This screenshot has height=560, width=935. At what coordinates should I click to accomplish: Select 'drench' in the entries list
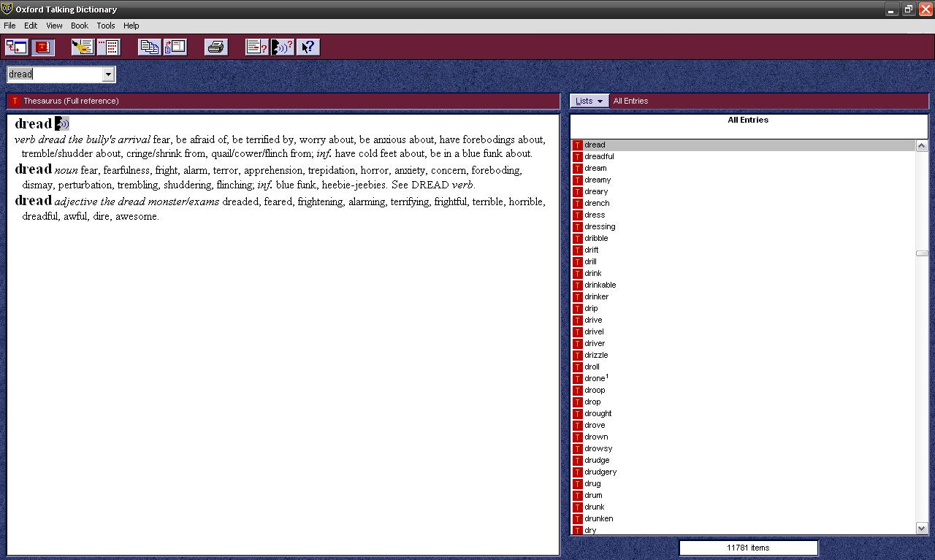[x=597, y=203]
